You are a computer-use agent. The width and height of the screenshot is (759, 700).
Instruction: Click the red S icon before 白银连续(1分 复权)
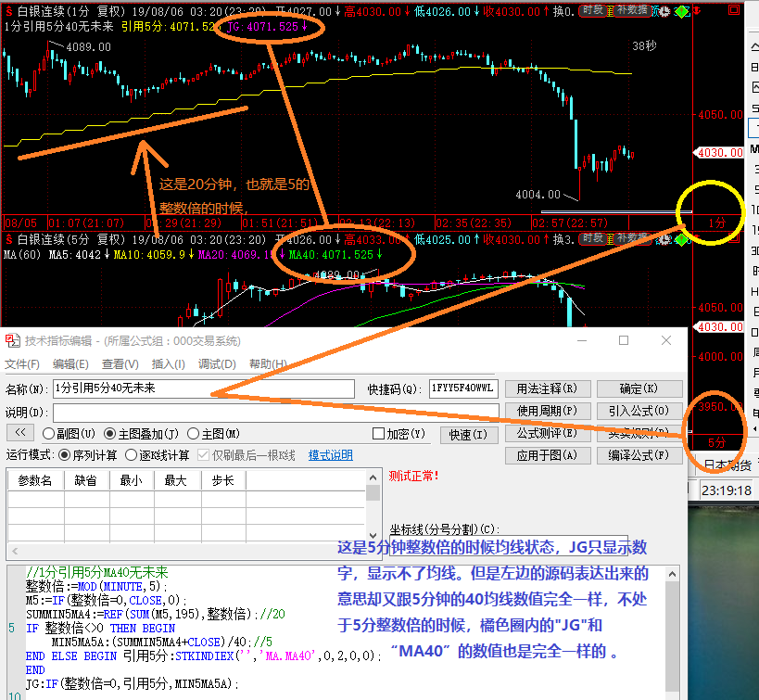[x=8, y=10]
